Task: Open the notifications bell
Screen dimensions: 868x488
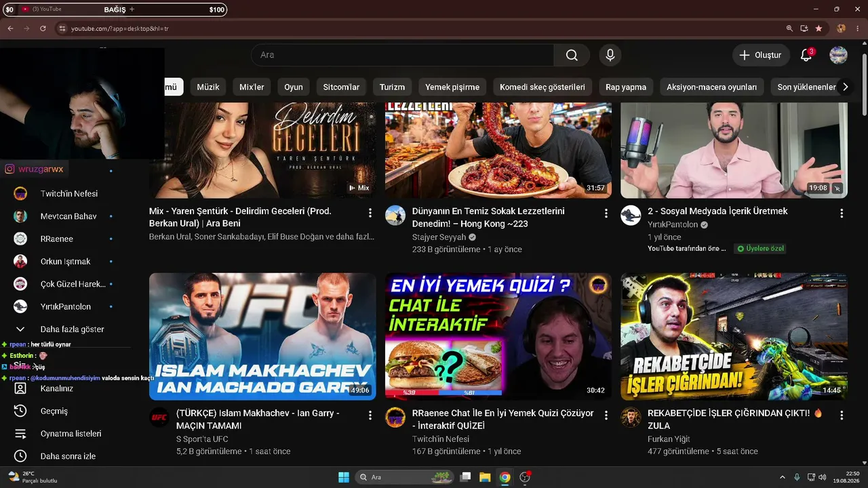Action: (806, 55)
